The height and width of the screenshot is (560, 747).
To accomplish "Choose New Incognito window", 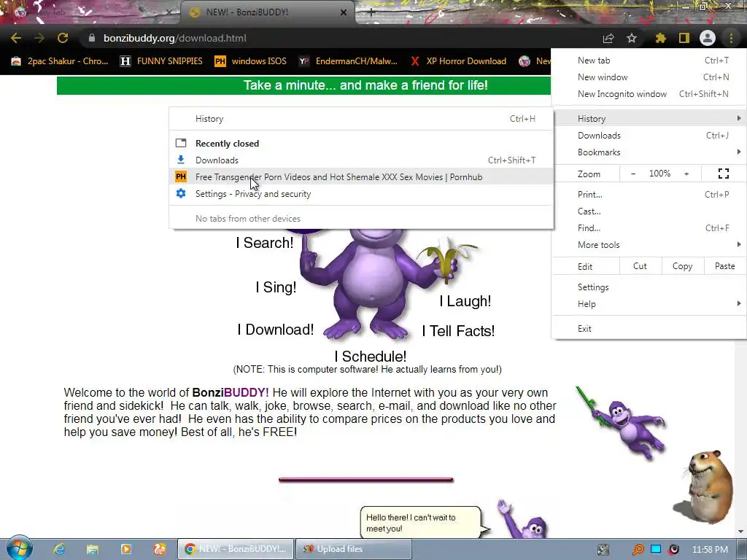I will pyautogui.click(x=649, y=94).
